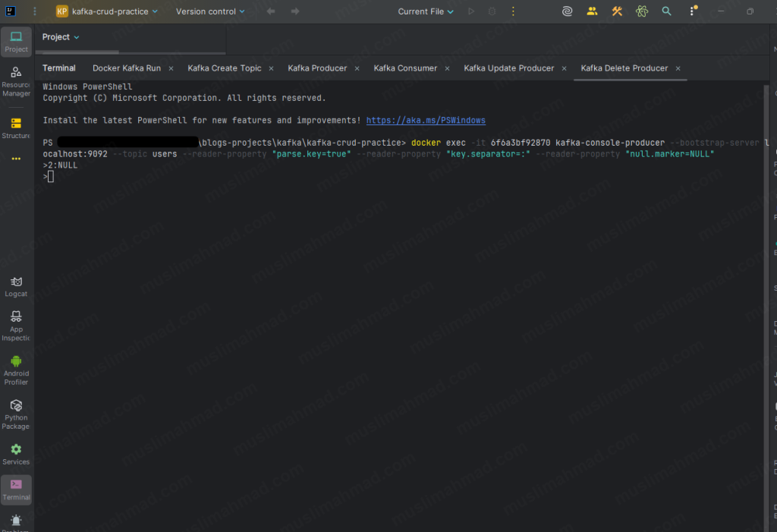Click the Terminal panel title label

pos(59,68)
